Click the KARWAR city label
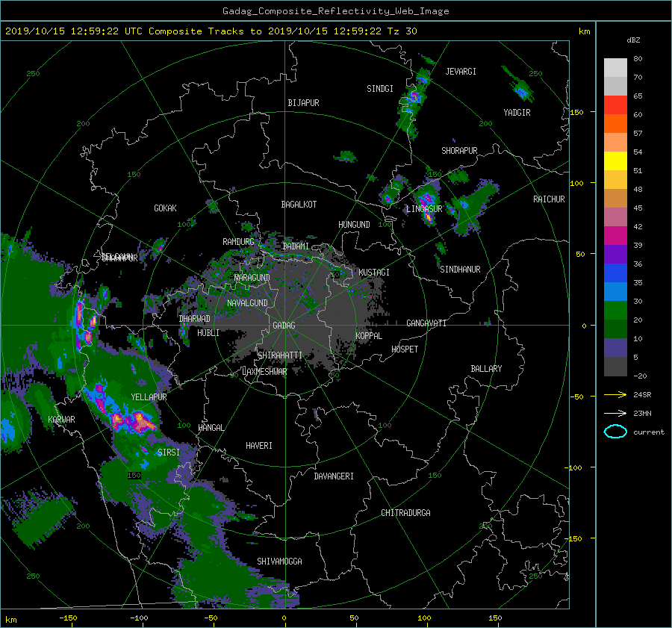The width and height of the screenshot is (672, 628). 61,420
